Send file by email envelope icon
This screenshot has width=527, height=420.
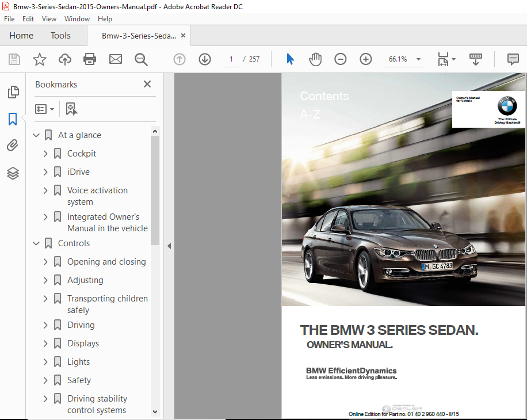point(115,59)
